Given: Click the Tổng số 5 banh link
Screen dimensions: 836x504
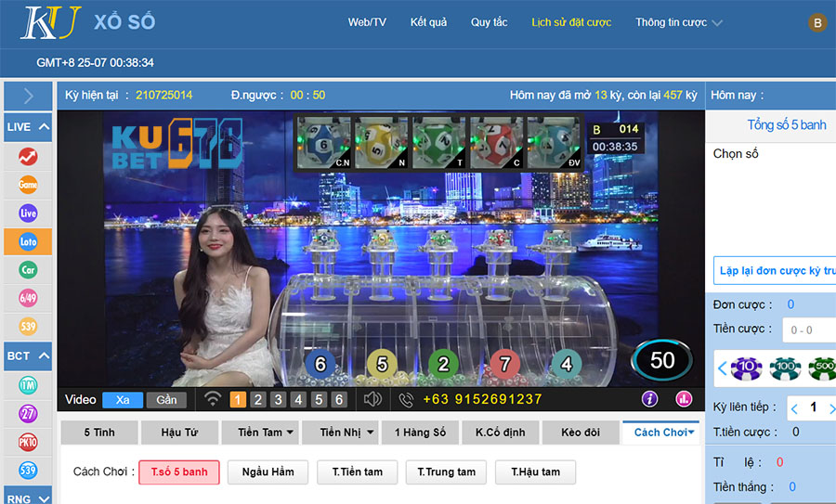Looking at the screenshot, I should (x=787, y=124).
